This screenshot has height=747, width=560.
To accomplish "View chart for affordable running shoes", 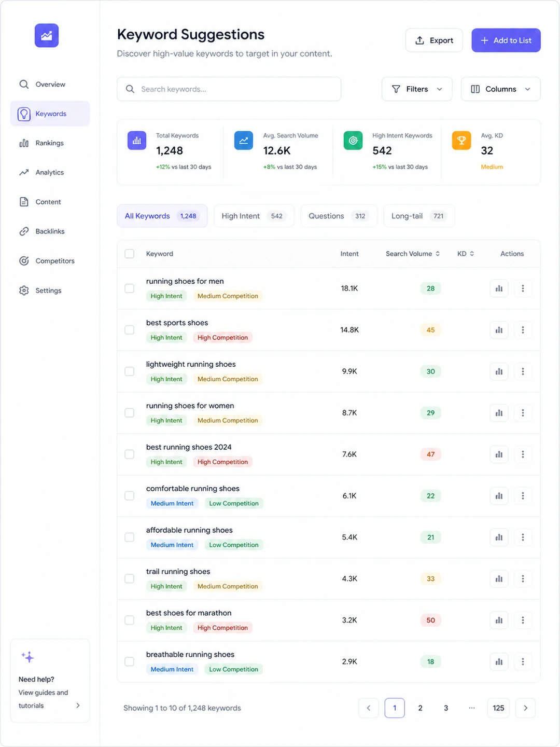I will pyautogui.click(x=499, y=537).
